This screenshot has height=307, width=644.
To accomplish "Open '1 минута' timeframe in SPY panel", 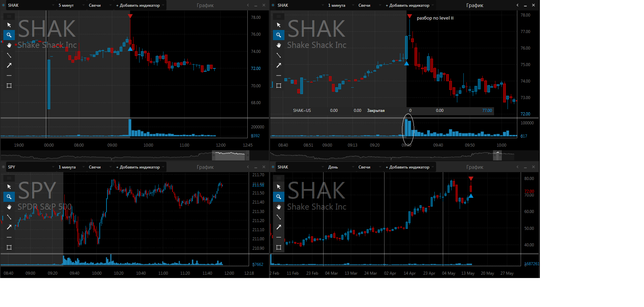I will (71, 167).
